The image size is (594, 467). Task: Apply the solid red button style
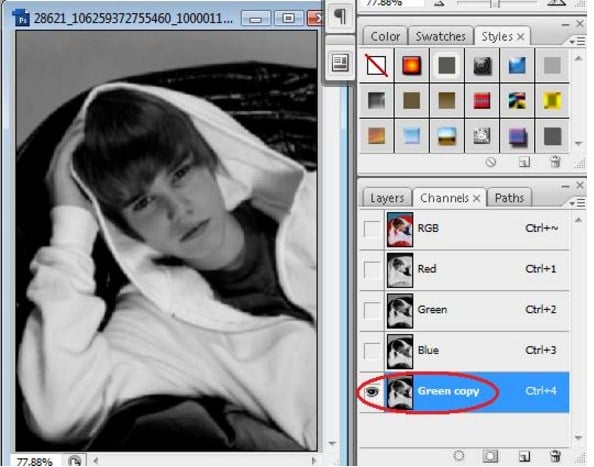[482, 100]
